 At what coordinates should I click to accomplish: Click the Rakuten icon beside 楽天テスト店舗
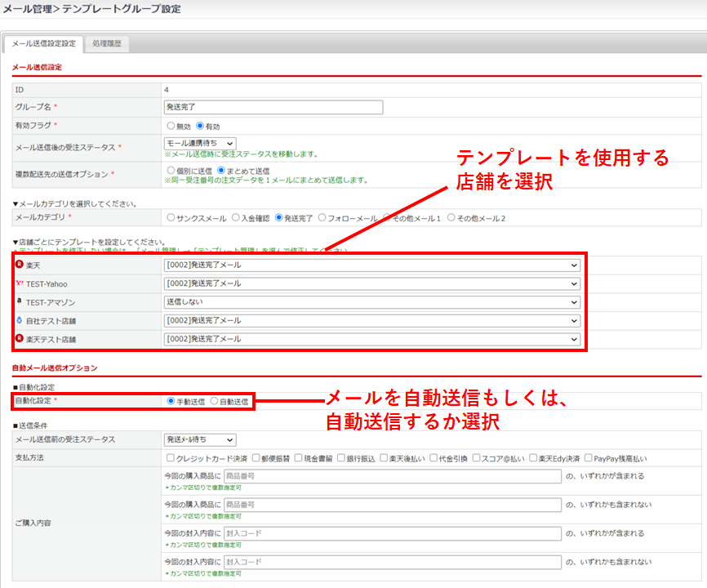pos(20,339)
